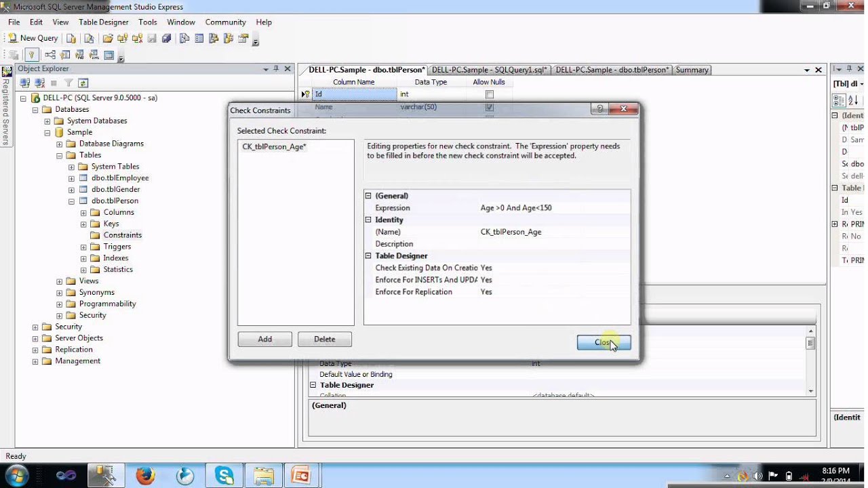
Task: Collapse the (General) section in the dialog
Action: tap(368, 196)
